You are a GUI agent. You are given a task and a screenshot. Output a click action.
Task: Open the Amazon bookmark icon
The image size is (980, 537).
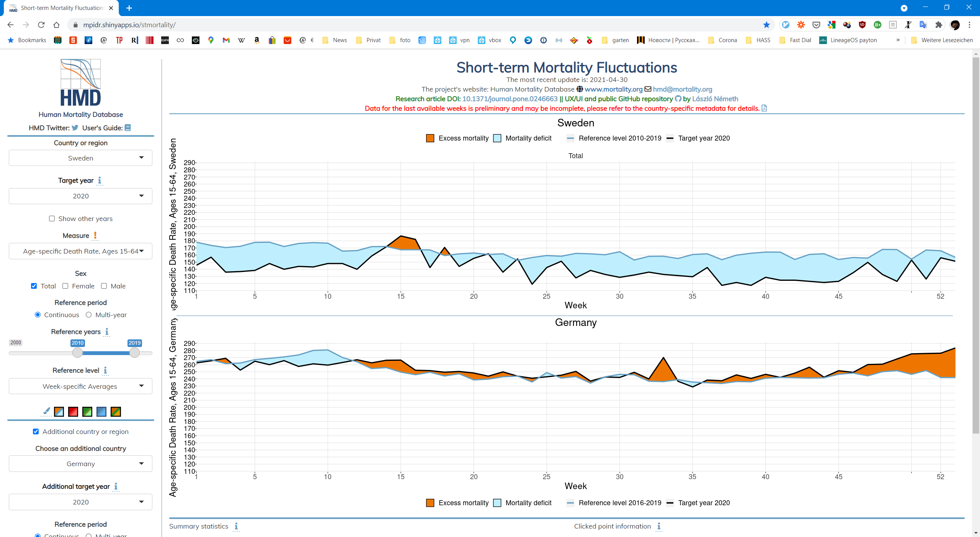pos(257,40)
